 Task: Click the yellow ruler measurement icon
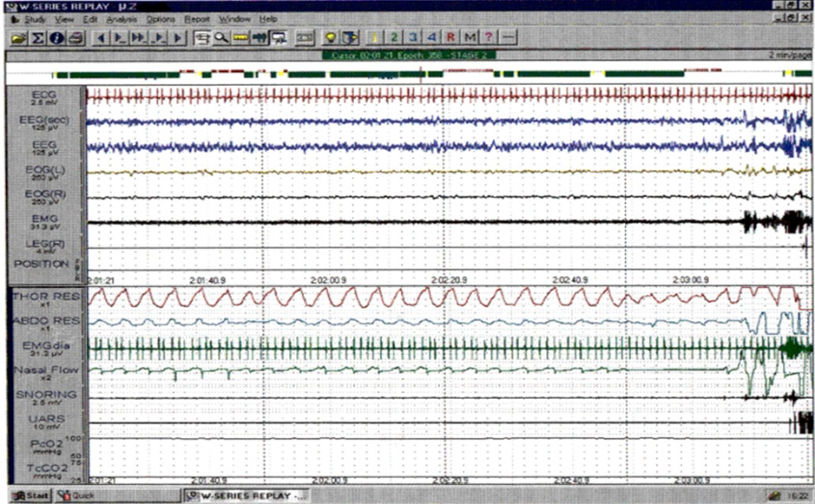(240, 38)
